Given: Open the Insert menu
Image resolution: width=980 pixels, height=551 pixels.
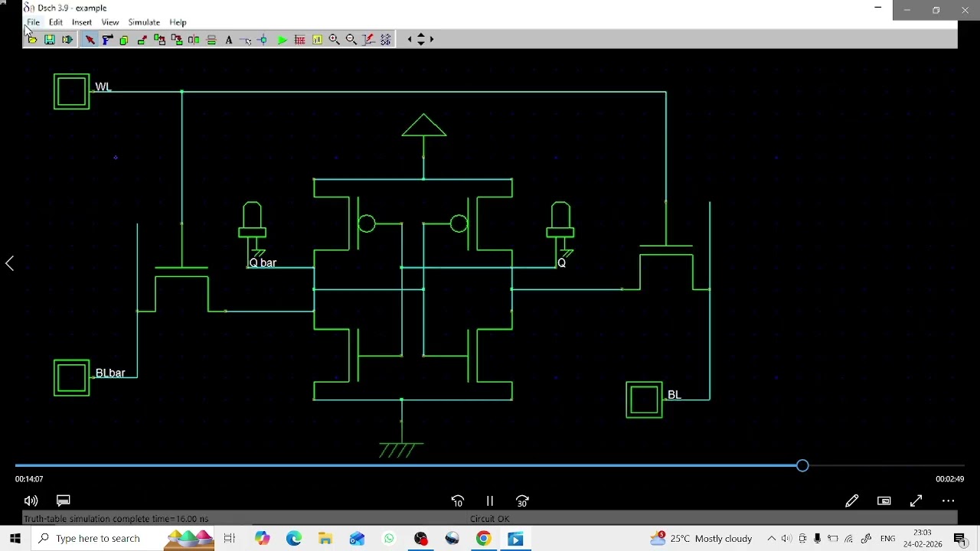Looking at the screenshot, I should coord(82,22).
